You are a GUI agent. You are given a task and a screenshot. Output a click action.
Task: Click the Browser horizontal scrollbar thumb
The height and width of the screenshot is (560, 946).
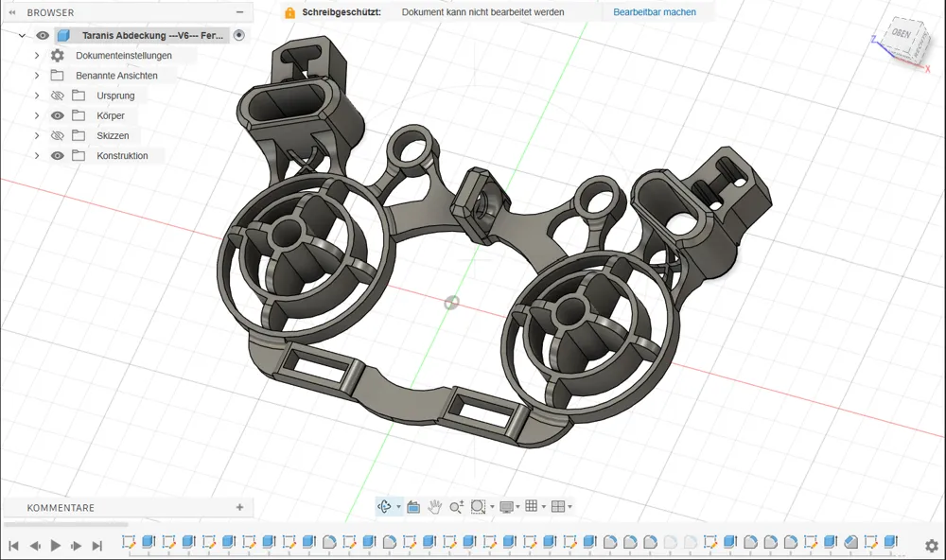pyautogui.click(x=66, y=524)
